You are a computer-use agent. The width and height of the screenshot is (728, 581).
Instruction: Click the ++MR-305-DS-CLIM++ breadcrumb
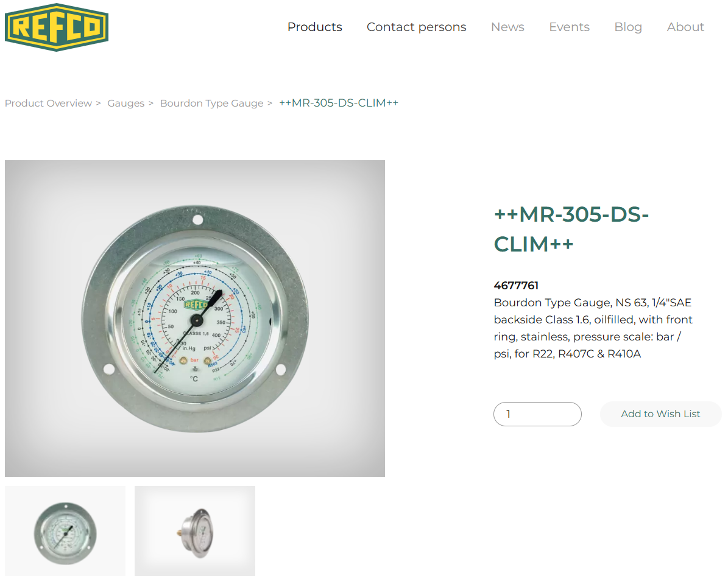coord(339,102)
